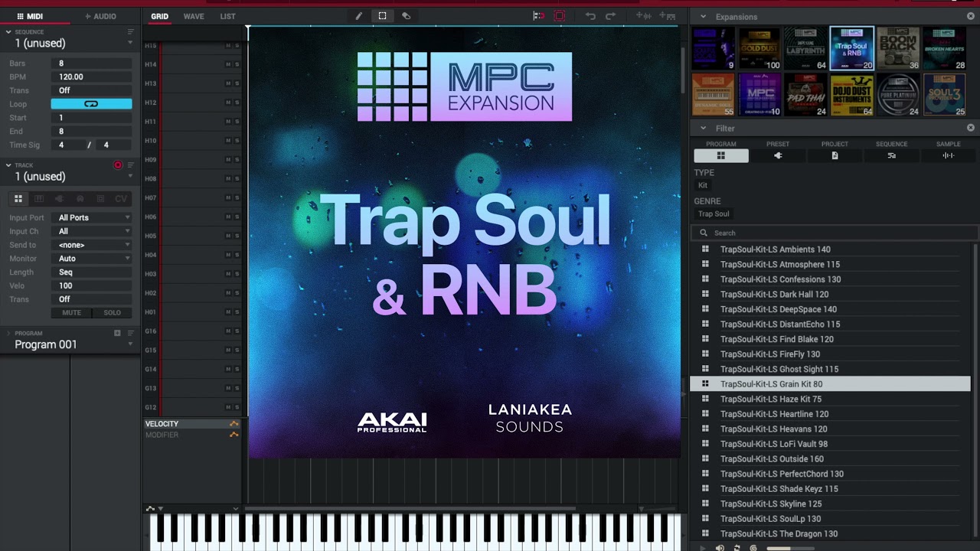Toggle browser audition speaker icon
The height and width of the screenshot is (551, 980).
pos(720,548)
